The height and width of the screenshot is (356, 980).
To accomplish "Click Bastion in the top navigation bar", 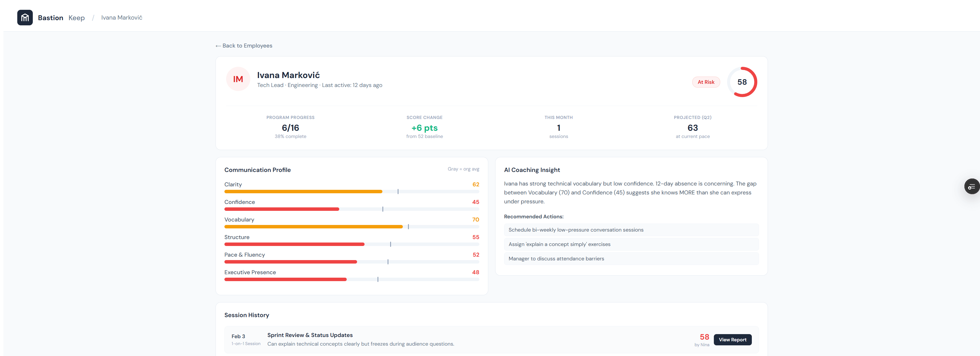I will [x=51, y=18].
